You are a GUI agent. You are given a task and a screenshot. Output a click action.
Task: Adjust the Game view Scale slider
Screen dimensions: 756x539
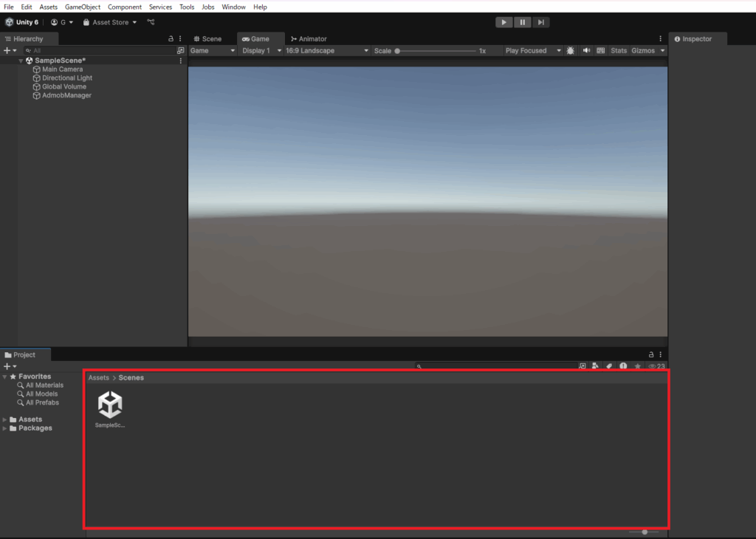[x=436, y=51]
